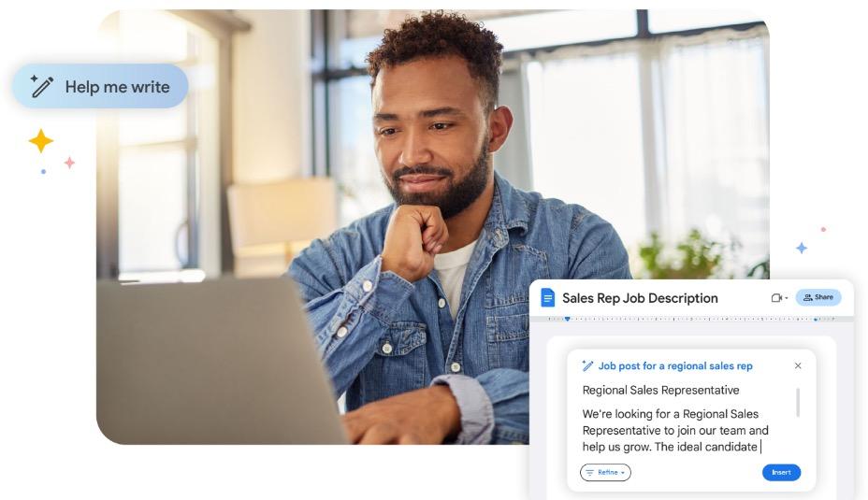Click the Sales Rep Job Description title

coord(640,298)
